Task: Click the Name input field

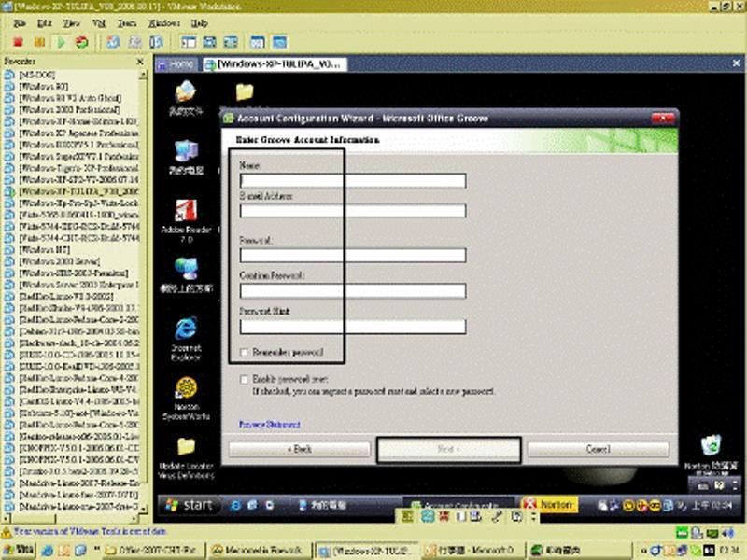Action: point(353,180)
